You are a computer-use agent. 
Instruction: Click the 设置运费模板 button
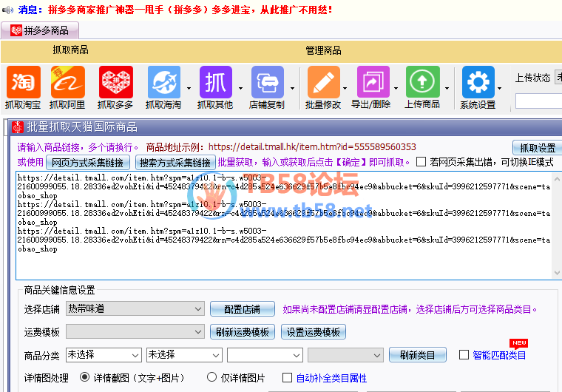pyautogui.click(x=314, y=332)
